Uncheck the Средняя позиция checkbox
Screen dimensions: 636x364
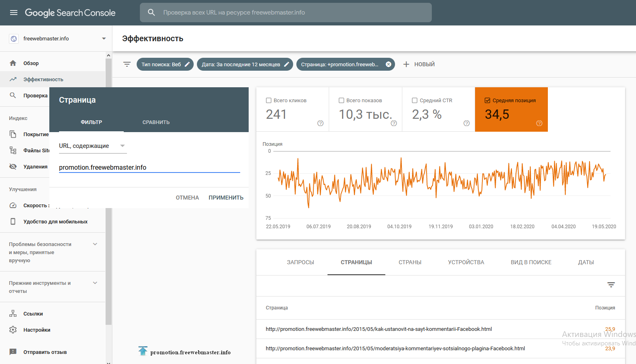(x=488, y=101)
